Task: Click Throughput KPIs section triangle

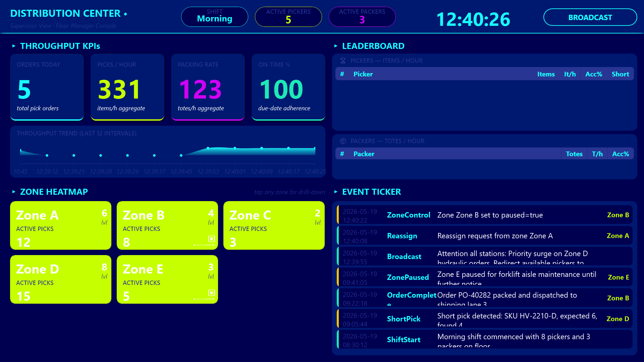Action: coord(14,46)
